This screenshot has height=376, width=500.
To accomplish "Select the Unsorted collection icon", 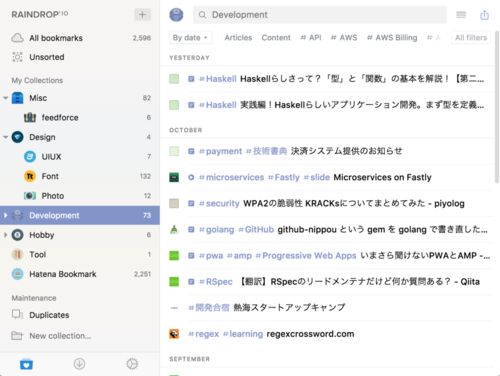I will coord(17,57).
